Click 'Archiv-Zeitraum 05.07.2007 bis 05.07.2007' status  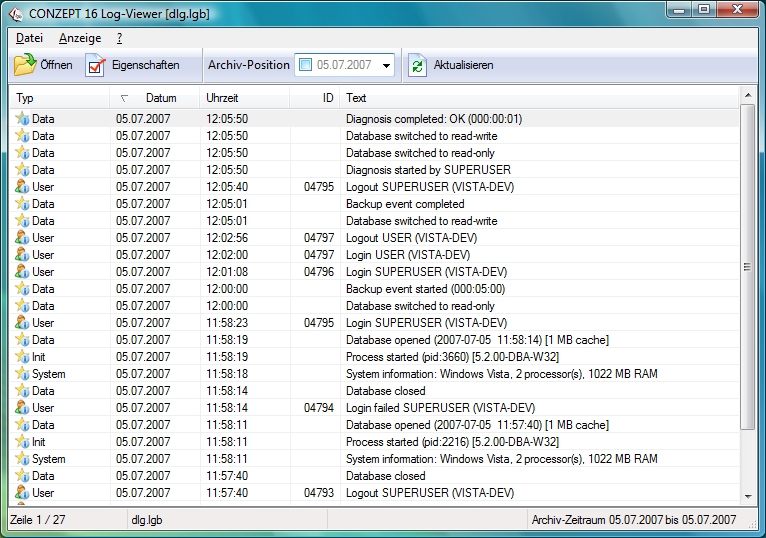634,519
